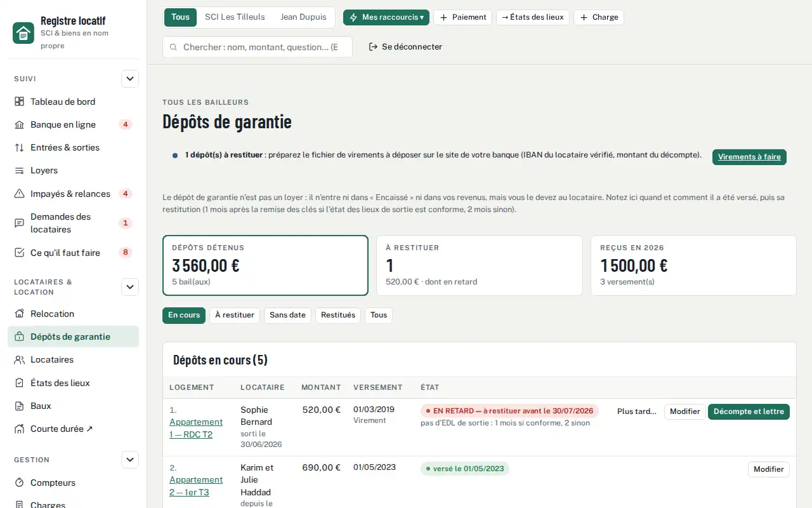
Task: Switch to the Sans date tab
Action: click(287, 315)
